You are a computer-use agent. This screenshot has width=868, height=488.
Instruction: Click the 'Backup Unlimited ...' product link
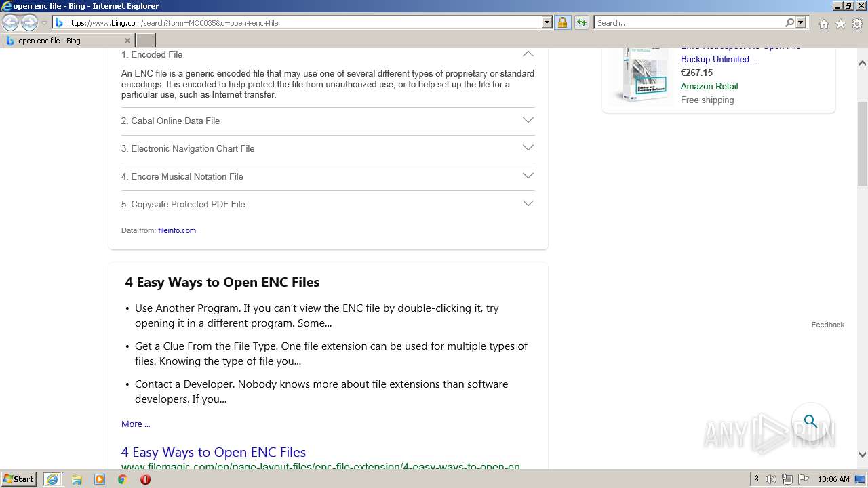click(720, 59)
